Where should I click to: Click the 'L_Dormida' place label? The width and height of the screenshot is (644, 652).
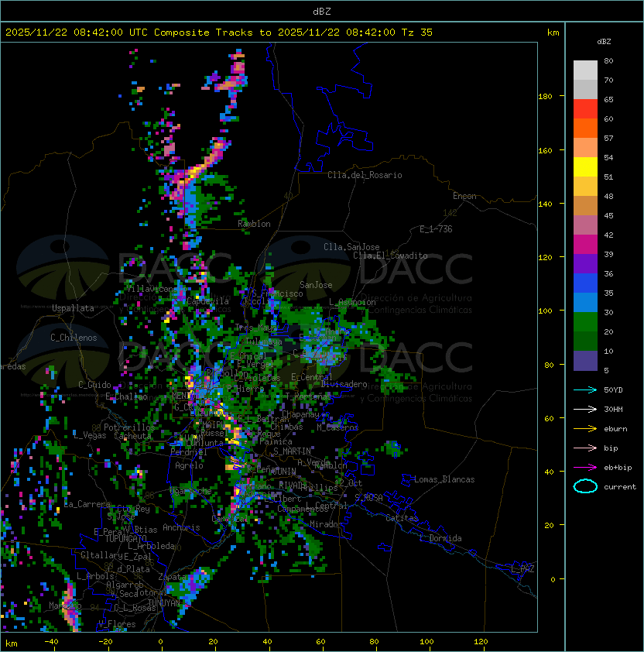tap(440, 538)
